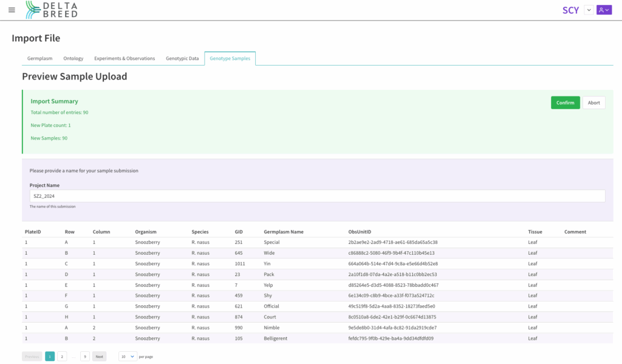Abort the sample import
Screen dimensions: 622x364
click(594, 103)
